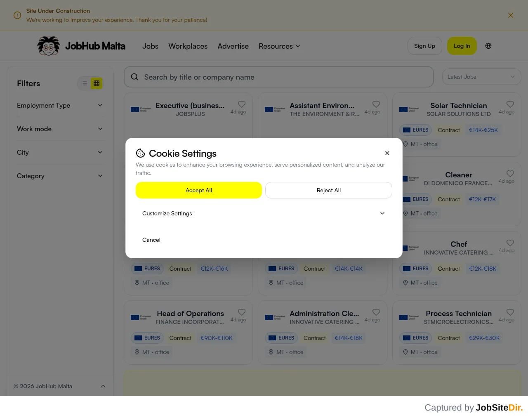Image resolution: width=528 pixels, height=420 pixels.
Task: Click the EURES tag on Solar Technician card
Action: [416, 130]
